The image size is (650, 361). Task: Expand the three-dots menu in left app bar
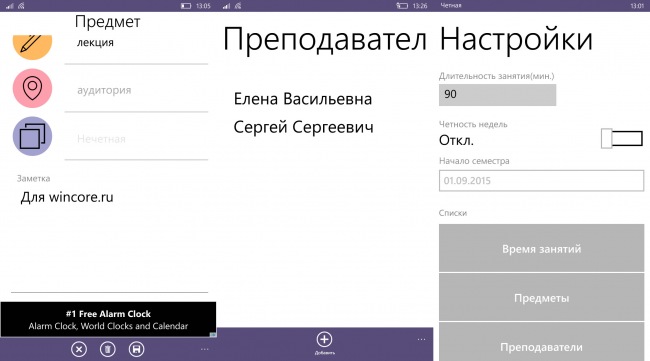pyautogui.click(x=205, y=349)
